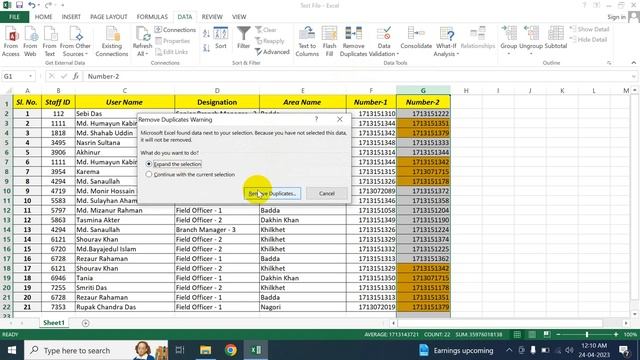640x360 pixels.
Task: Open the Name Box dropdown arrow
Action: click(30, 76)
